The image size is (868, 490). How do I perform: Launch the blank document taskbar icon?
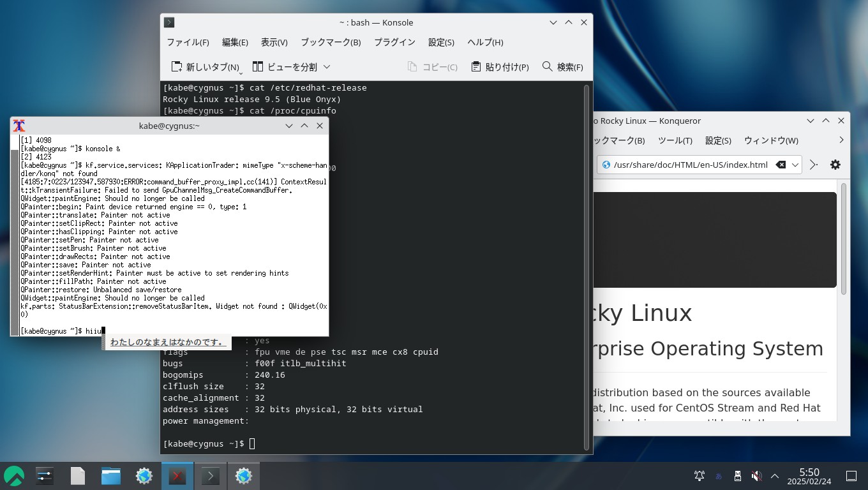pos(78,476)
